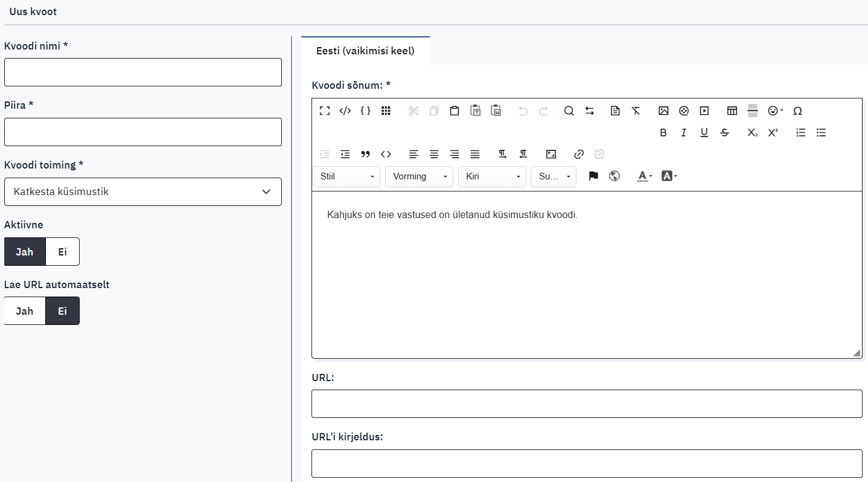This screenshot has width=868, height=482.
Task: Click the Kvoodi nimi input field
Action: point(143,72)
